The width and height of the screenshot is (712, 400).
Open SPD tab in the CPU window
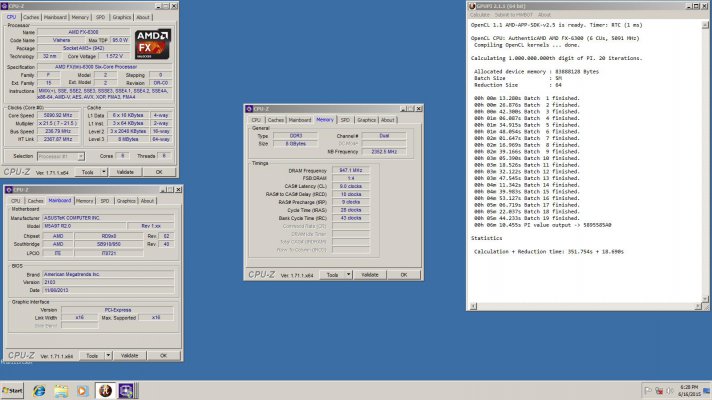coord(100,17)
